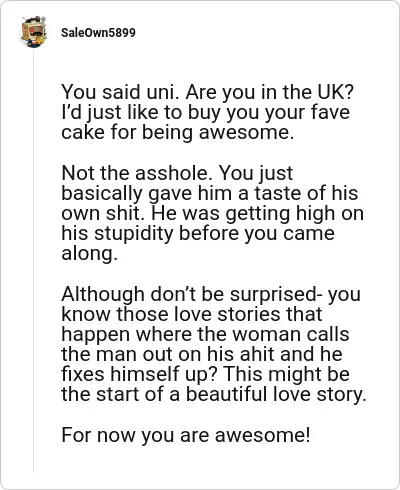400x490 pixels.
Task: Click the line 'know those love stories that'
Action: pyautogui.click(x=192, y=314)
